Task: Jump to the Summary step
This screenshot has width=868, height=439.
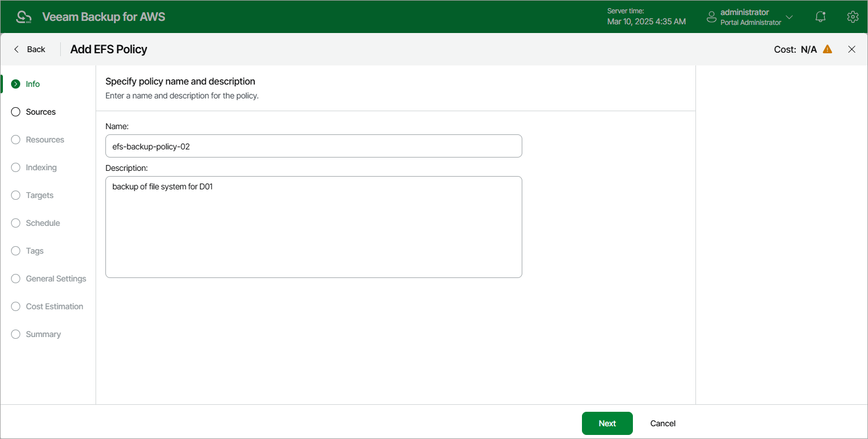Action: (16, 334)
